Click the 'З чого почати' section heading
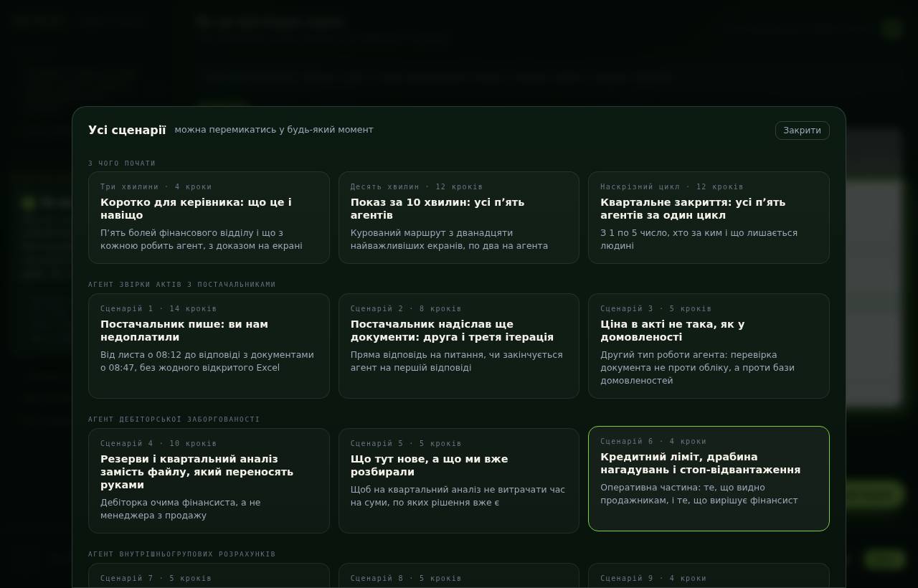 click(122, 163)
